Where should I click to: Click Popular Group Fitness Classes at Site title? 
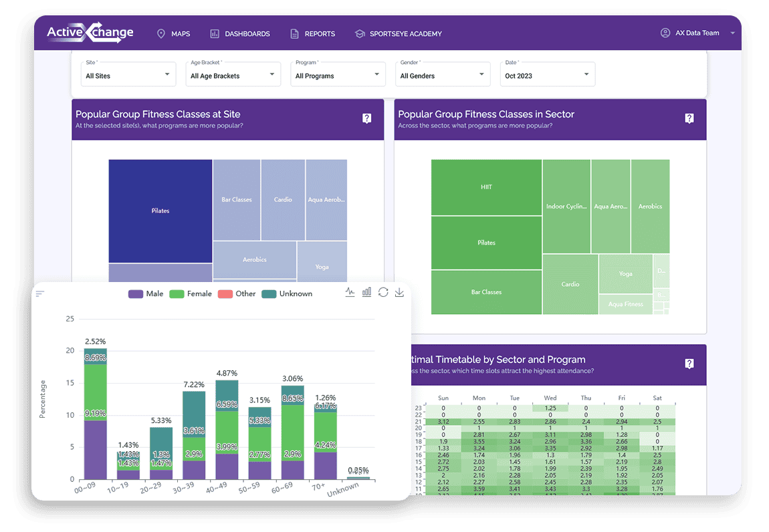[158, 114]
